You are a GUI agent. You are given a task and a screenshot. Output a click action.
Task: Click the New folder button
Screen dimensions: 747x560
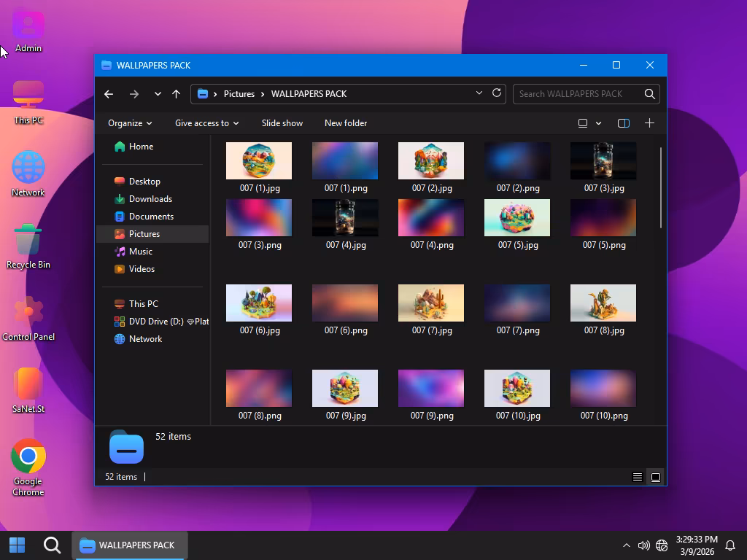click(x=346, y=123)
